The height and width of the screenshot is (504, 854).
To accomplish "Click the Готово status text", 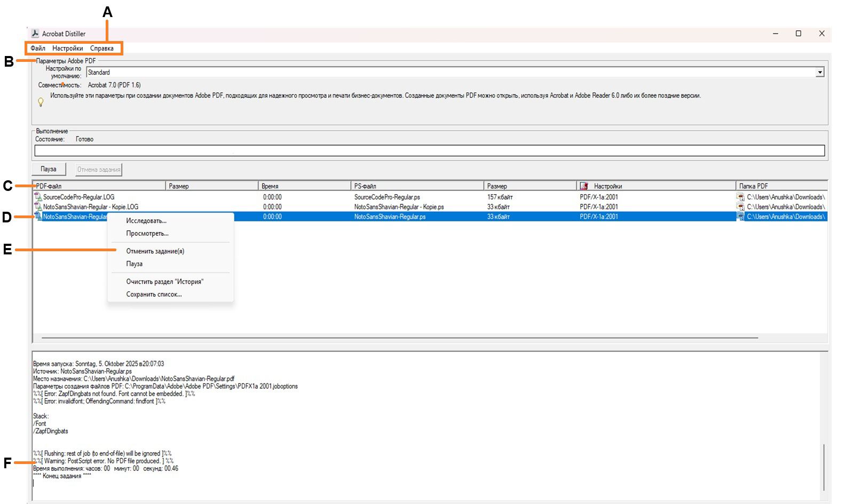I will tap(84, 139).
